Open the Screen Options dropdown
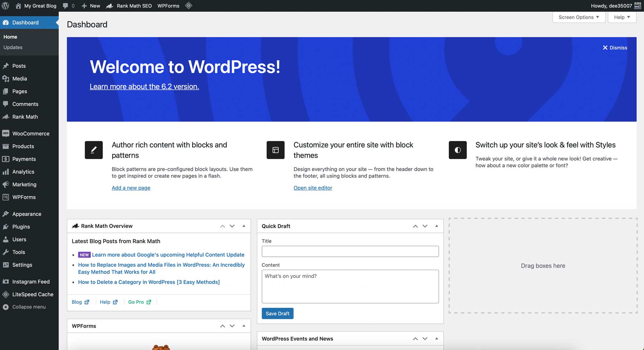 coord(578,17)
